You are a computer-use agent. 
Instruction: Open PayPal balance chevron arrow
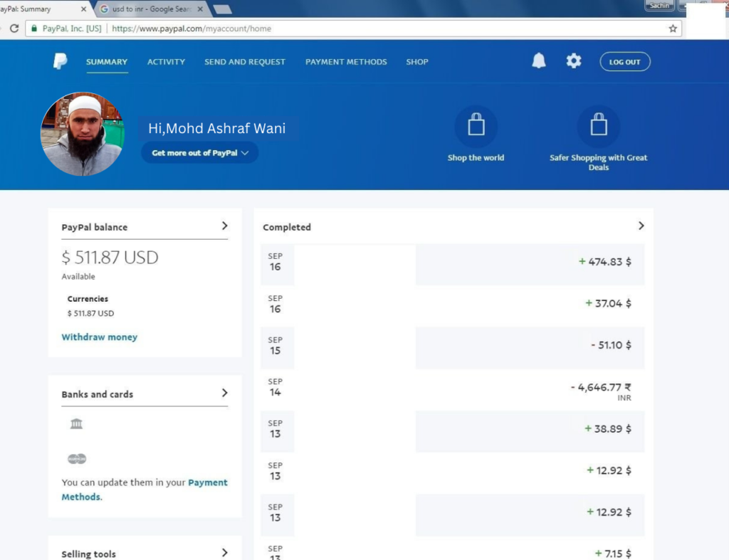point(224,226)
